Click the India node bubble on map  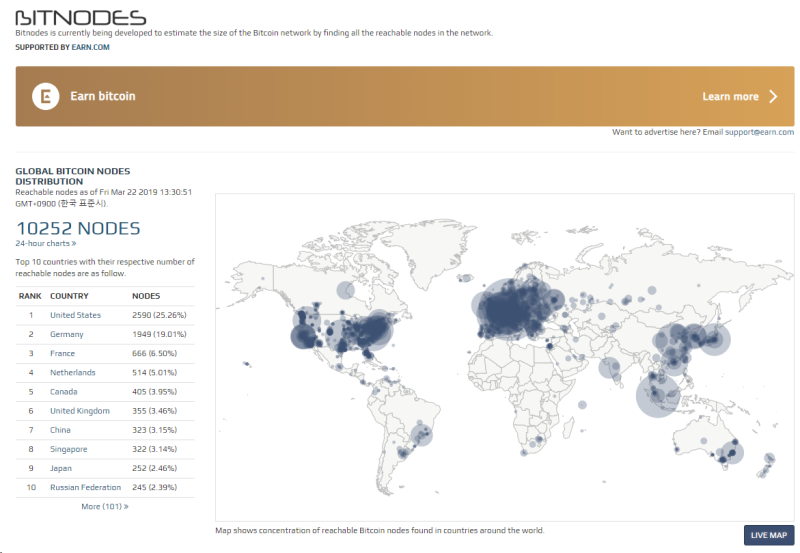tap(609, 367)
